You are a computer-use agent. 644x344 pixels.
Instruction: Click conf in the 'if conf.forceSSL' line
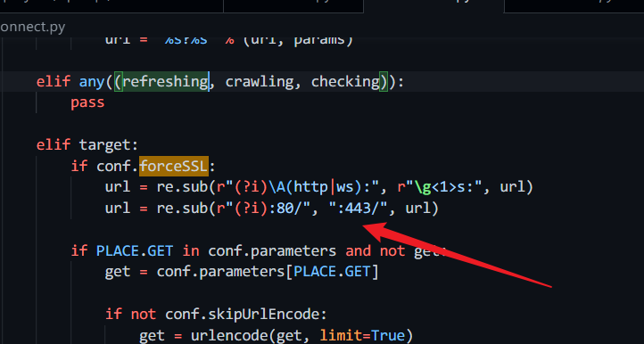(113, 166)
